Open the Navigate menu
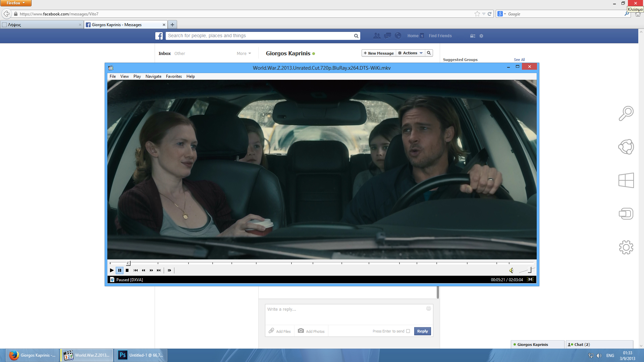The height and width of the screenshot is (362, 644). click(x=153, y=76)
